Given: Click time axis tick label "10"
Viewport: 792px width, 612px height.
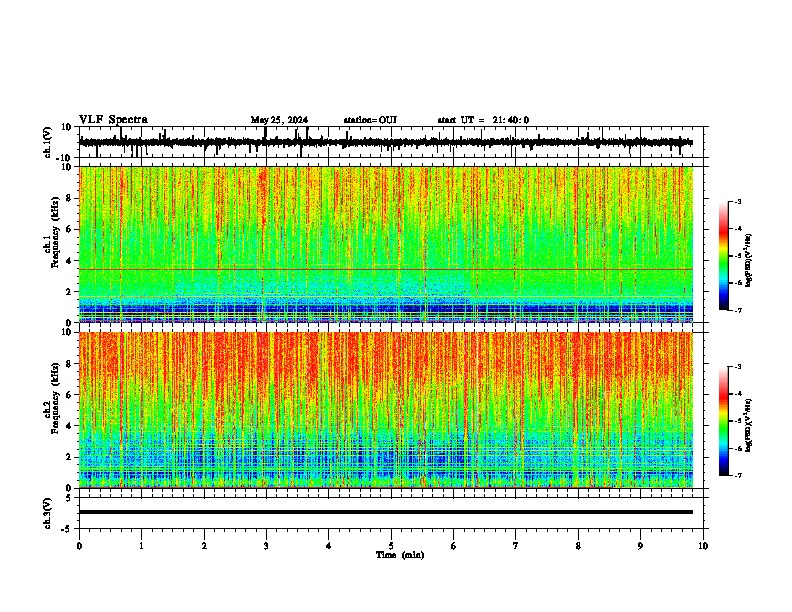Looking at the screenshot, I should pos(703,546).
